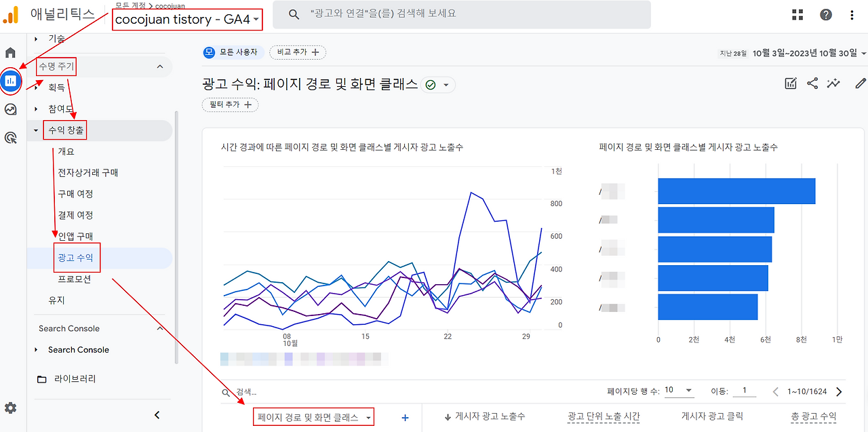Click the topmost blue bar in bar chart
This screenshot has width=868, height=432.
(x=736, y=191)
